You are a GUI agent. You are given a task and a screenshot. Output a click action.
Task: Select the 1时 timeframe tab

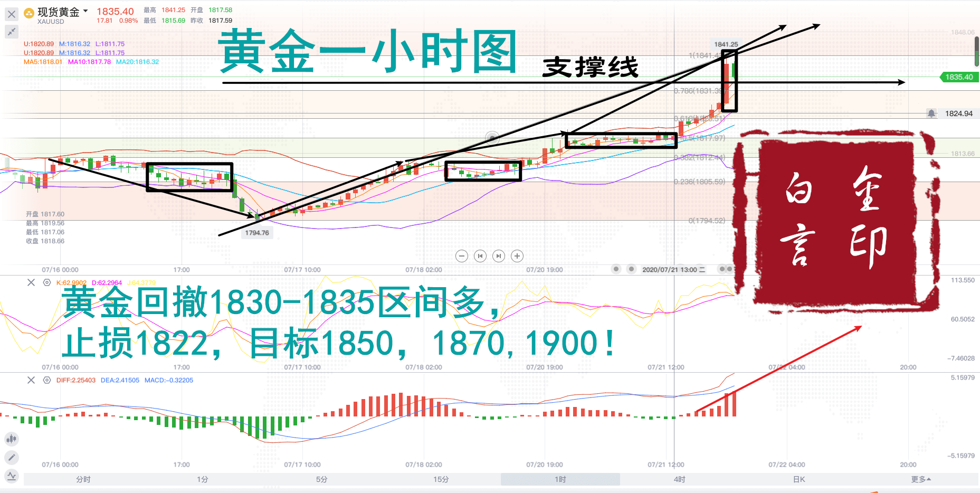tap(560, 479)
